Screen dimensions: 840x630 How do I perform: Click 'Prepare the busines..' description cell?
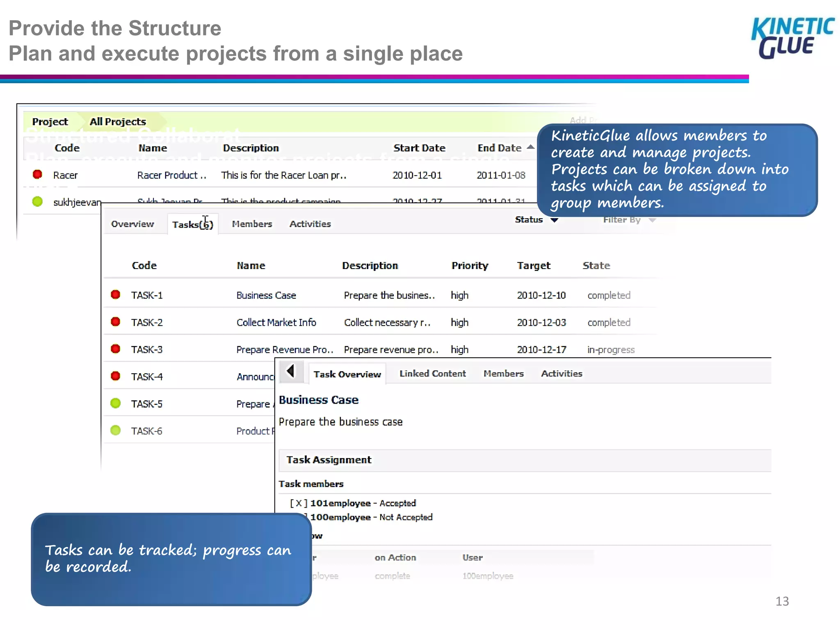[389, 295]
